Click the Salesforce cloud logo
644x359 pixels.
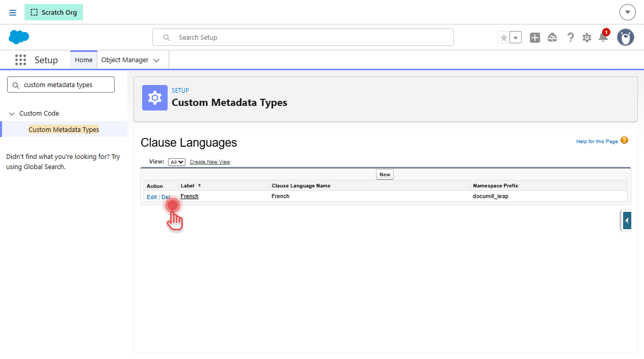point(19,37)
